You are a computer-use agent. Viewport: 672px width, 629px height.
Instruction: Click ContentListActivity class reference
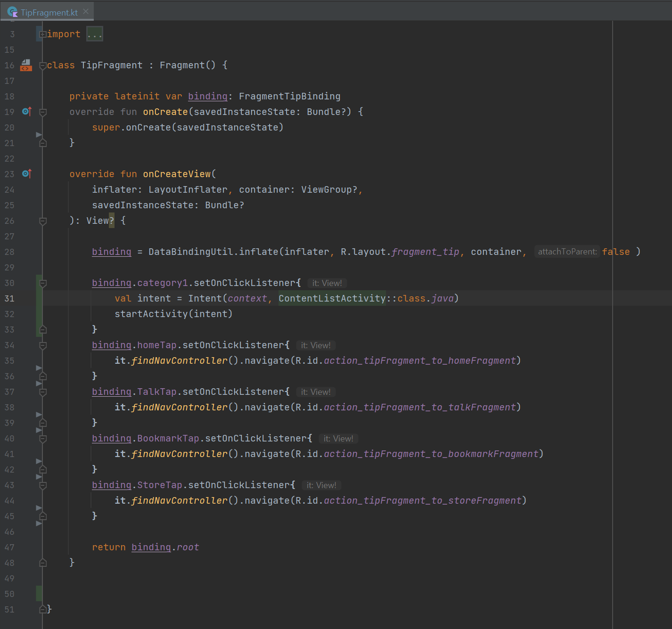(x=332, y=299)
